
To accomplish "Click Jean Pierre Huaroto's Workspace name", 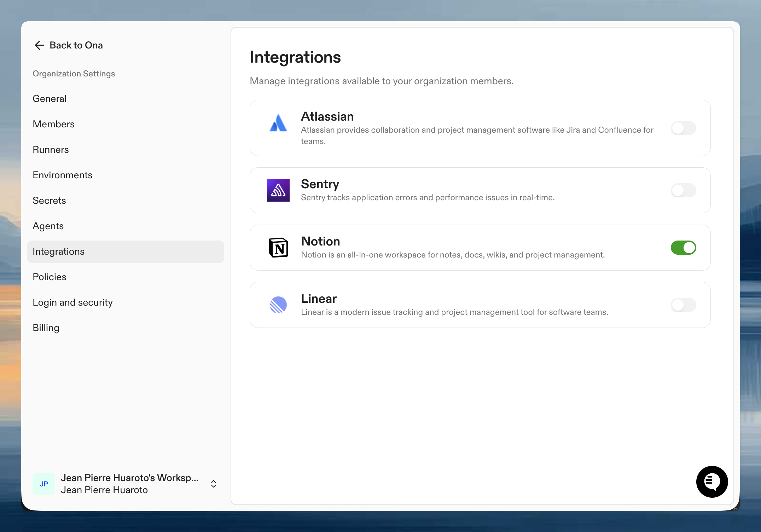I will coord(130,478).
